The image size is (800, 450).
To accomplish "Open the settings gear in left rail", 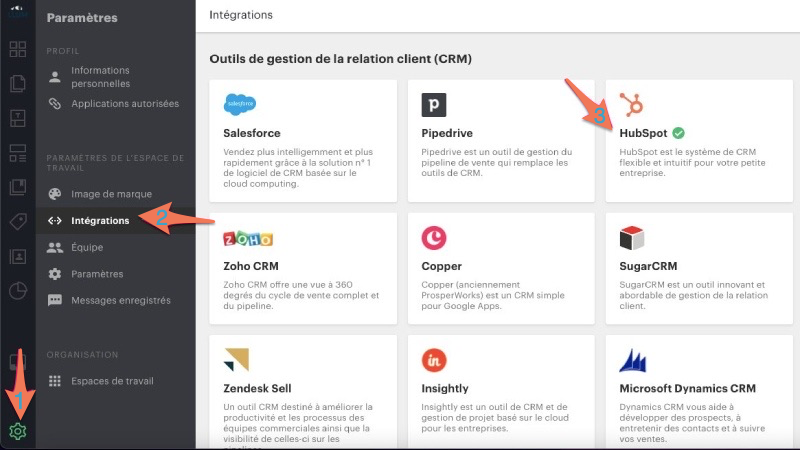I will coord(17,431).
